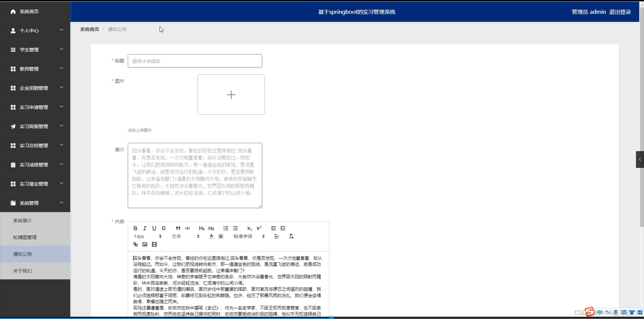The height and width of the screenshot is (319, 644).
Task: Insert a hyperlink in the editor
Action: pos(135,244)
